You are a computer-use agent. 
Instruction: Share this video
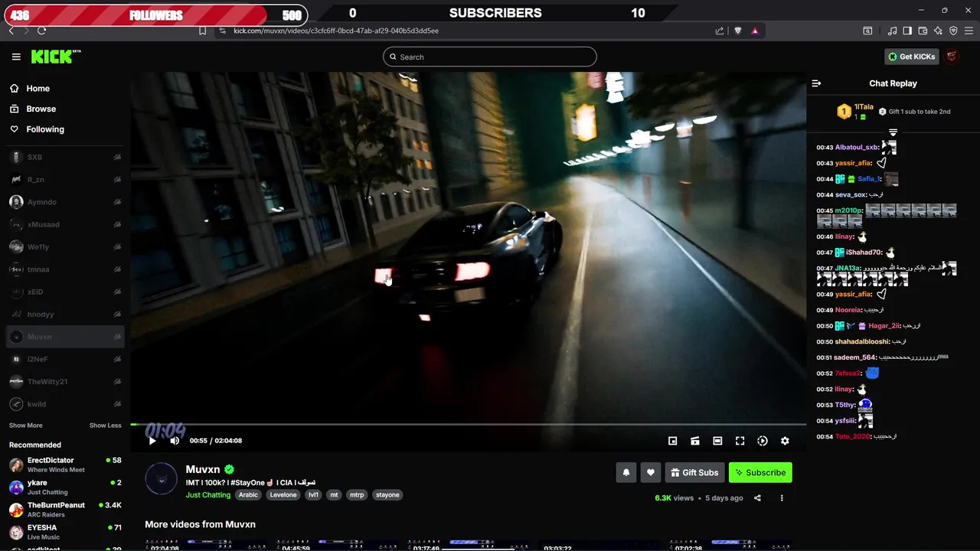click(x=757, y=498)
